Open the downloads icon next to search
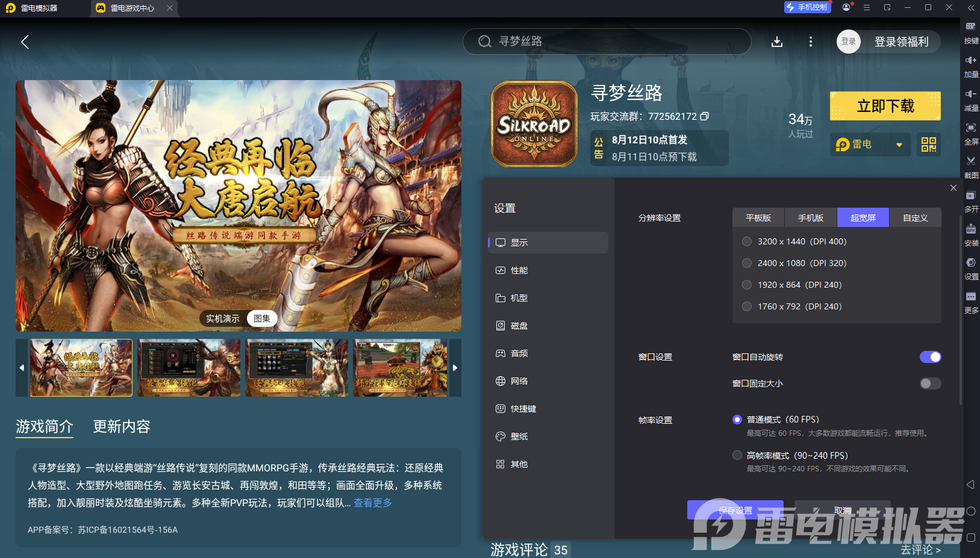The image size is (980, 558). pyautogui.click(x=777, y=42)
